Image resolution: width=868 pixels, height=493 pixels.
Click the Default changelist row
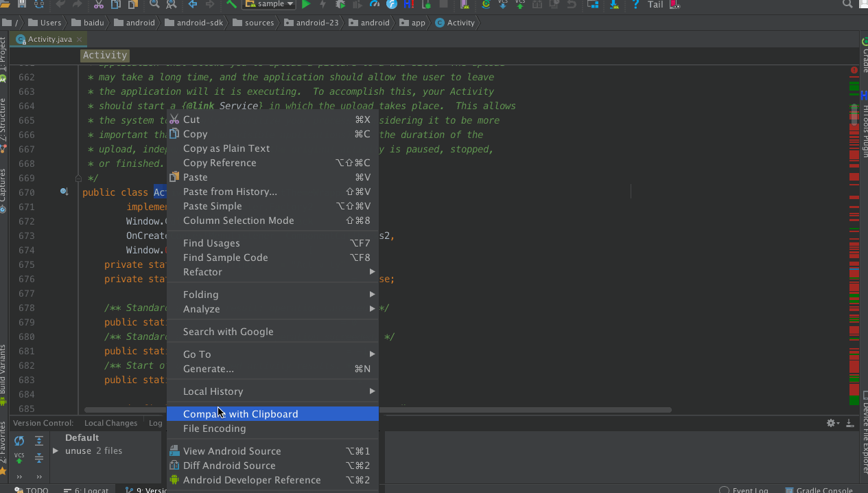[82, 437]
